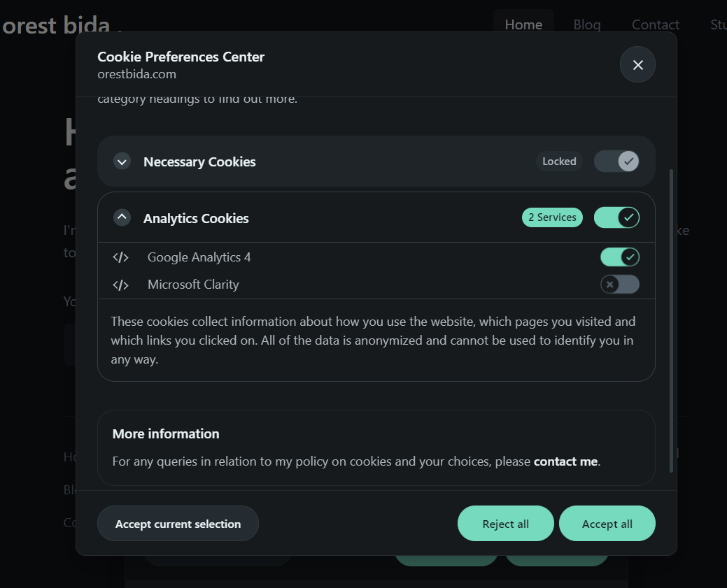This screenshot has width=727, height=588.
Task: Collapse the Analytics Cookies section
Action: 122,217
